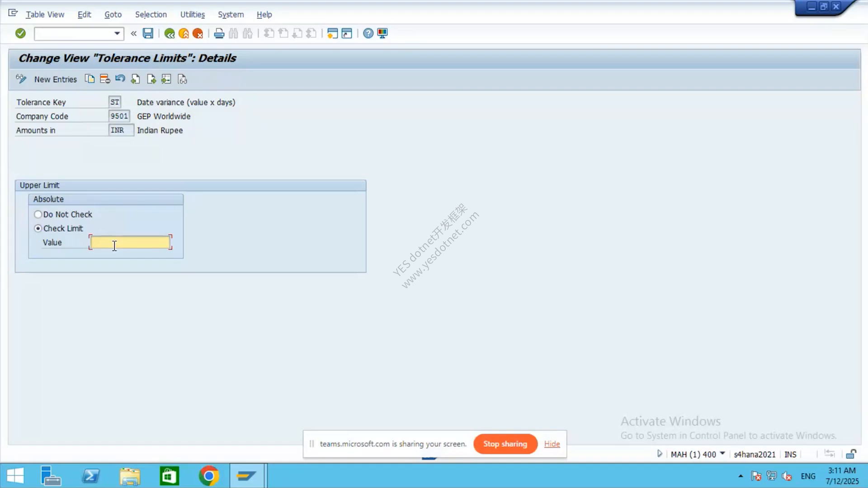The image size is (868, 488).
Task: Click the Value input field
Action: pyautogui.click(x=130, y=242)
